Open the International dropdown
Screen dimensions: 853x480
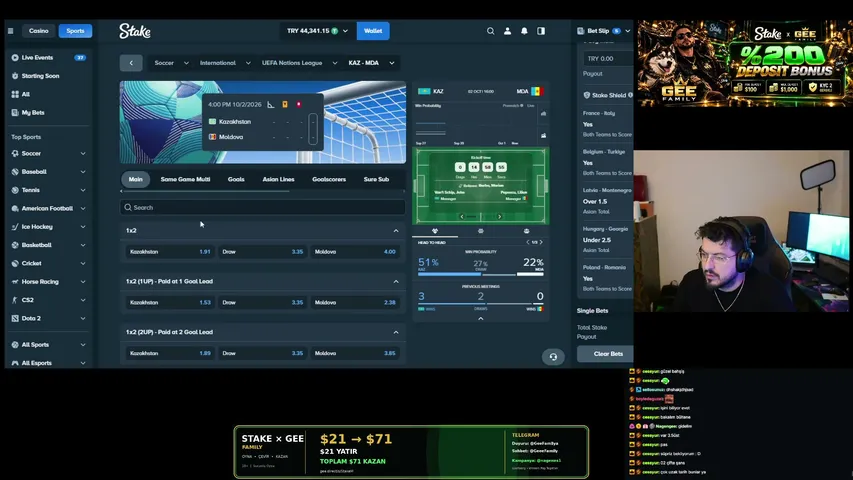click(x=225, y=63)
